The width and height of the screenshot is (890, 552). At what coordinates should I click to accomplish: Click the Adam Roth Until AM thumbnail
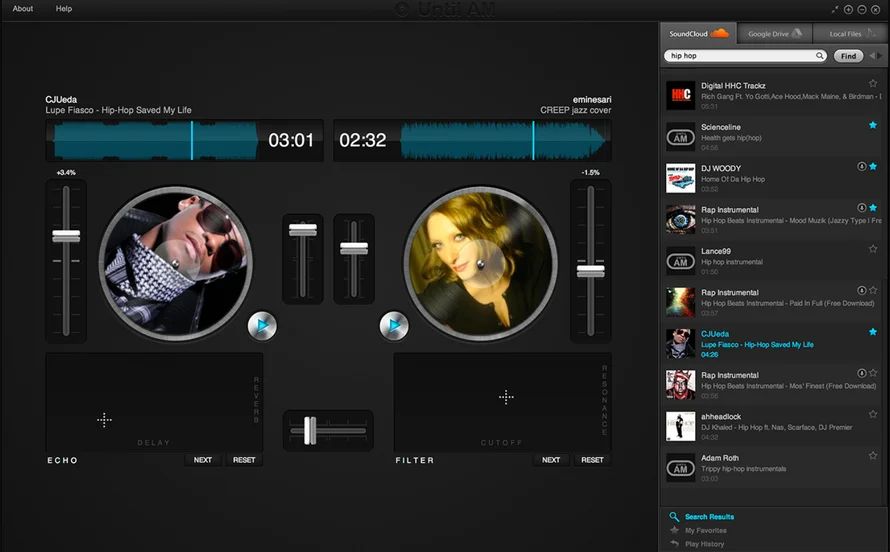pos(681,468)
